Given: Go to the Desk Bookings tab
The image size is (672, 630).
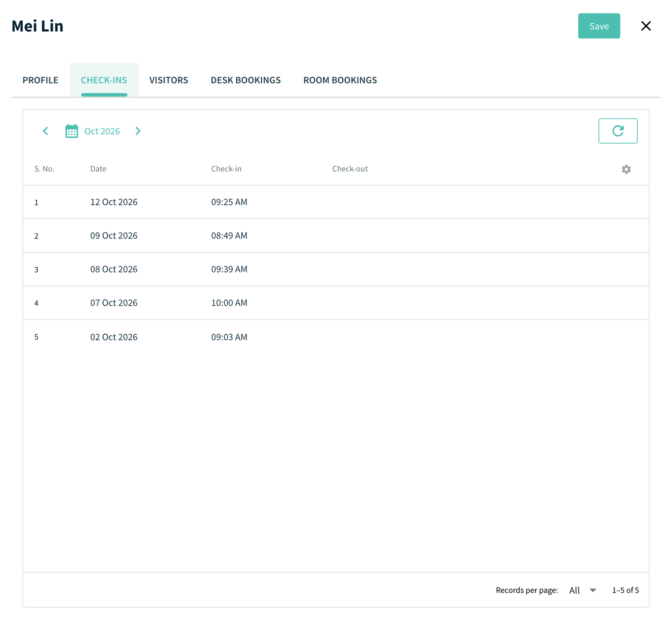Looking at the screenshot, I should [246, 80].
